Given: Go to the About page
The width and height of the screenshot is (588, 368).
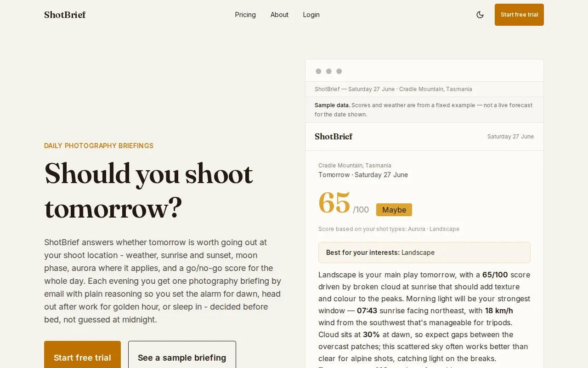Looking at the screenshot, I should coord(279,15).
